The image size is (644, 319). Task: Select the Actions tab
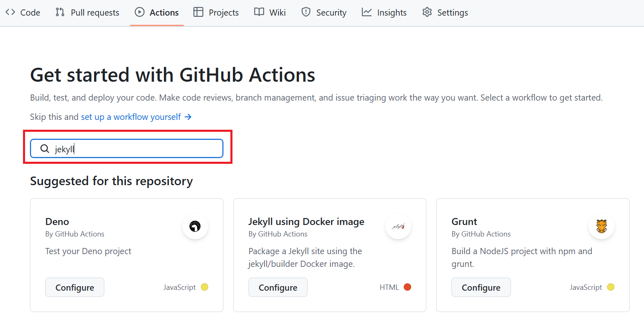point(157,13)
